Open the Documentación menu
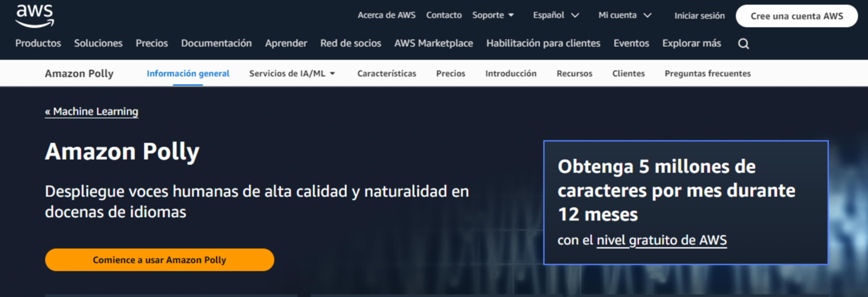The width and height of the screenshot is (868, 297). click(x=216, y=43)
